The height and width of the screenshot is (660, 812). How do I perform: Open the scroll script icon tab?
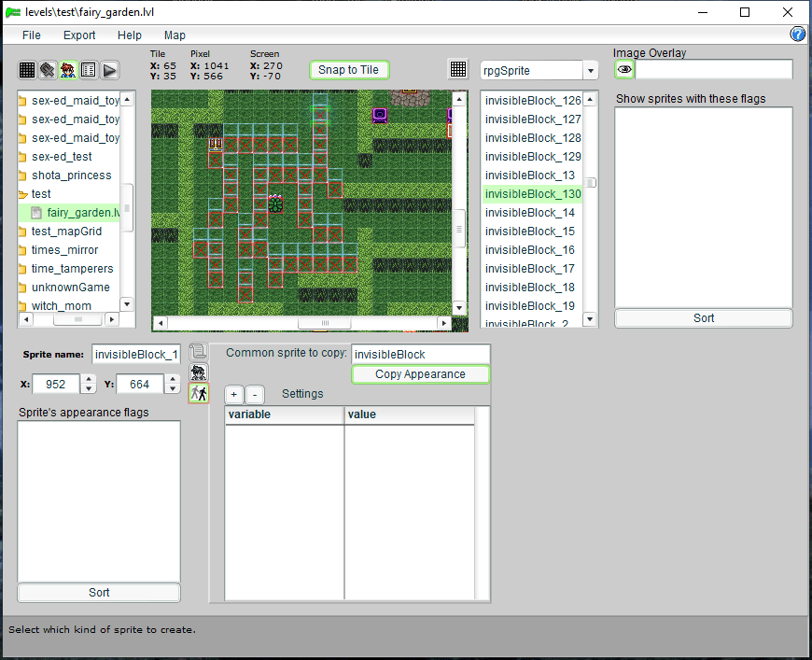pos(198,352)
